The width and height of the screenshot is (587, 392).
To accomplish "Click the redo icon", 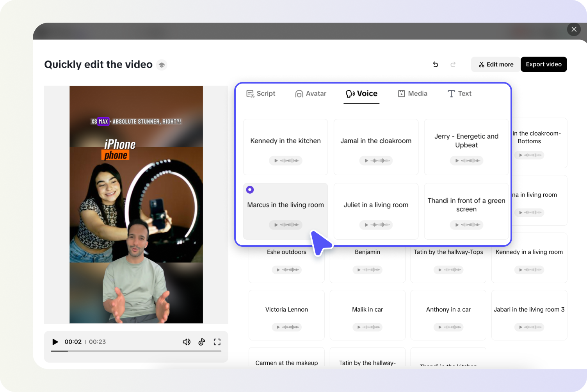I will point(453,64).
